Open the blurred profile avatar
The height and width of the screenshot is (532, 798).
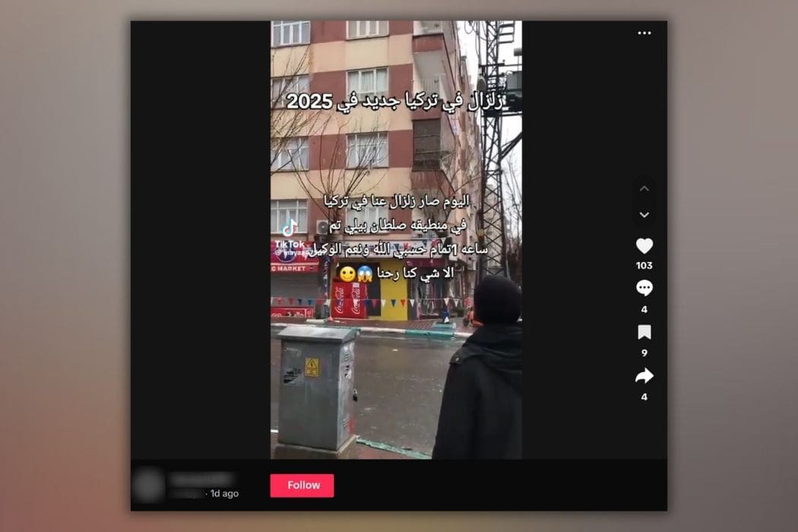point(148,485)
